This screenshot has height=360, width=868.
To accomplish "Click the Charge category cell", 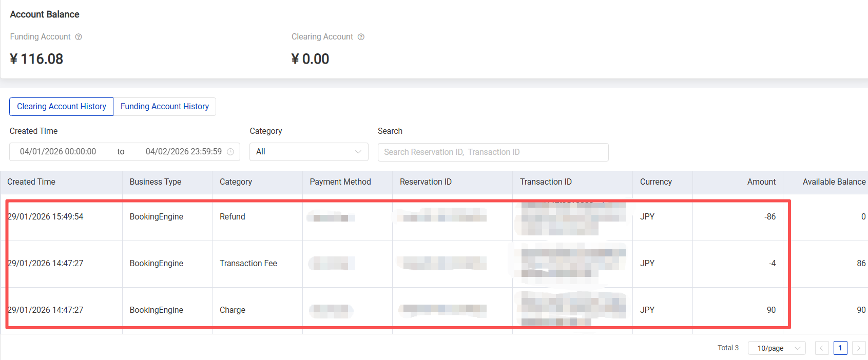I will (233, 310).
